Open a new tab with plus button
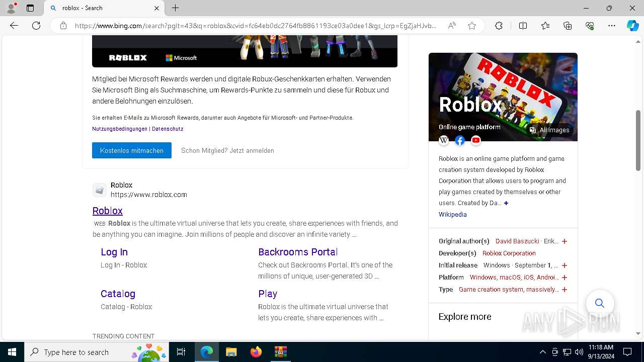This screenshot has width=644, height=362. (175, 8)
